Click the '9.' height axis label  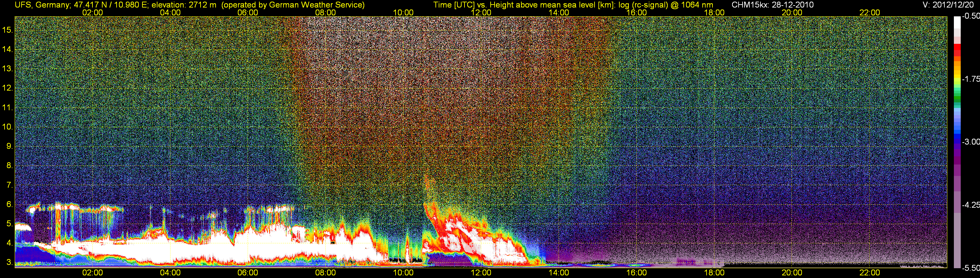(x=9, y=146)
